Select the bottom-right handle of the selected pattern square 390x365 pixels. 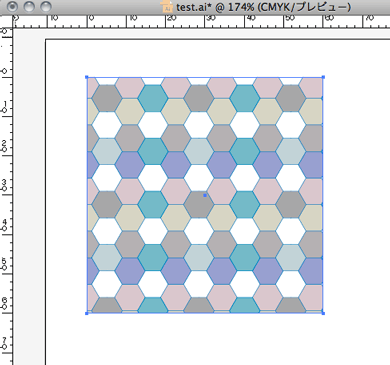coord(323,313)
